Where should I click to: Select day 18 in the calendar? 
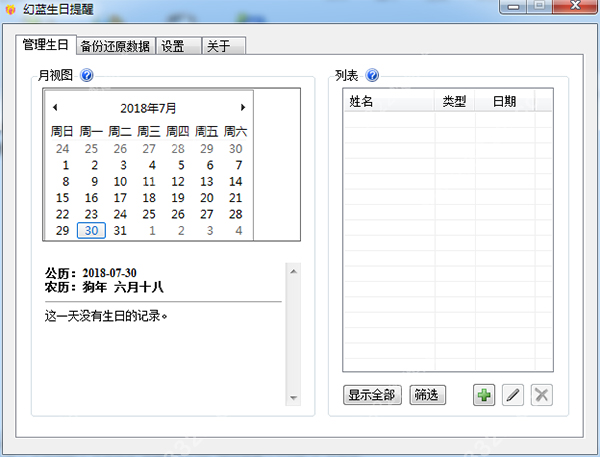coord(149,197)
